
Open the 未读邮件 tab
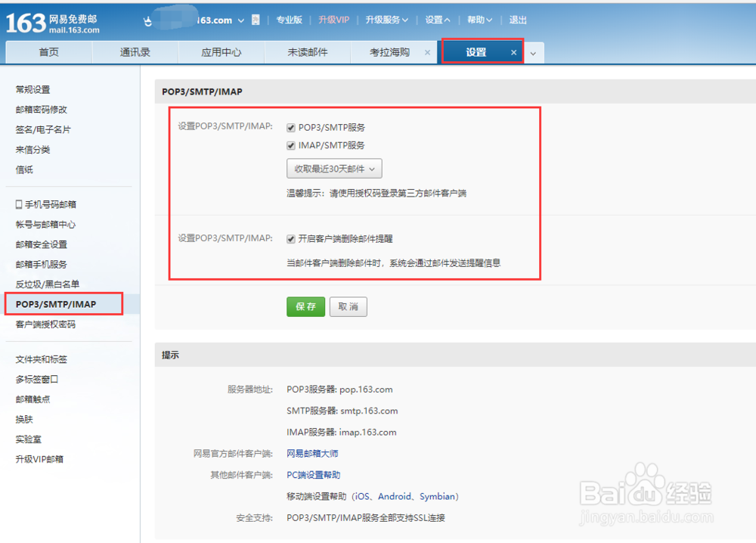pyautogui.click(x=308, y=52)
